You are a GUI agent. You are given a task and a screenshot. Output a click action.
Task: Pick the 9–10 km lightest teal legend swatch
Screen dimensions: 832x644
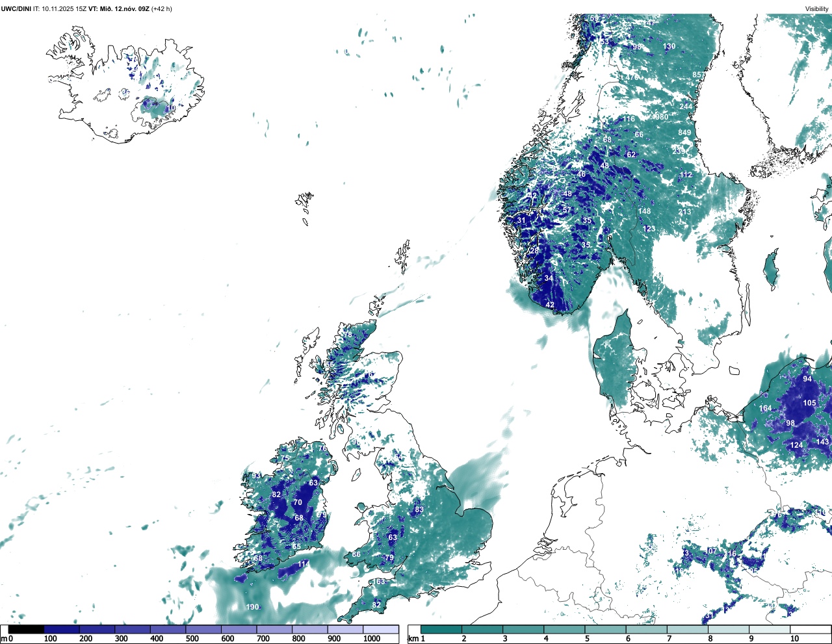pos(770,630)
